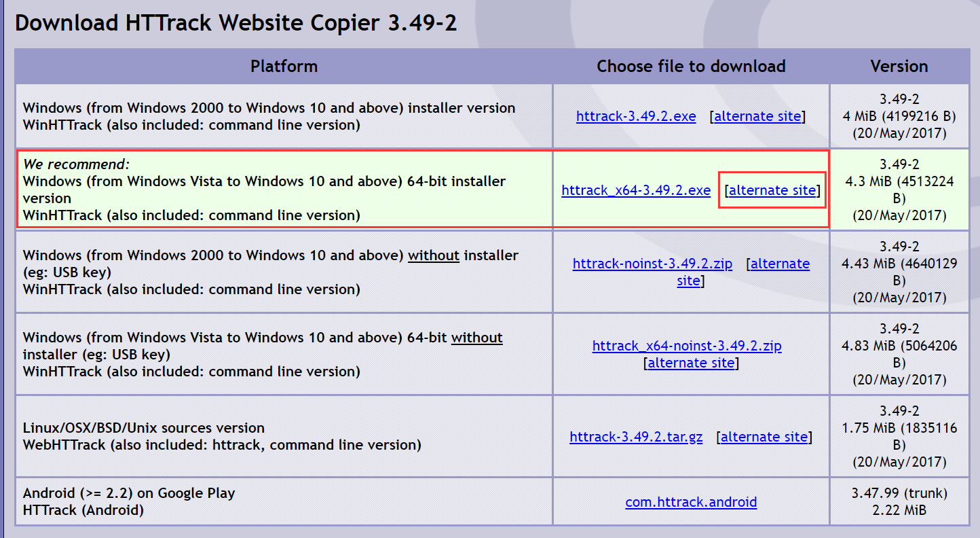The width and height of the screenshot is (980, 538).
Task: Click the 4.43 MiB (4640129 B) size text
Action: [x=899, y=272]
